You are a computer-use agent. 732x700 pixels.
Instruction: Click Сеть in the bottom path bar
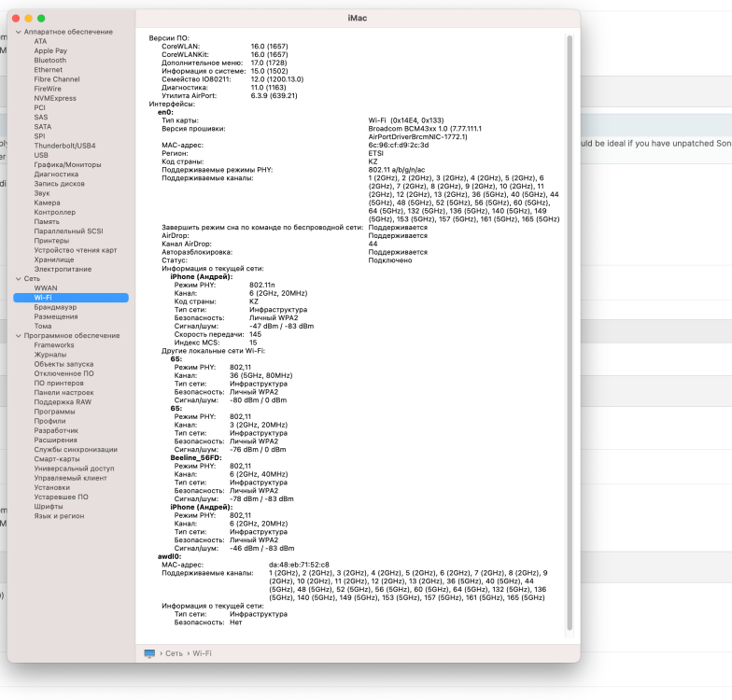click(x=174, y=653)
